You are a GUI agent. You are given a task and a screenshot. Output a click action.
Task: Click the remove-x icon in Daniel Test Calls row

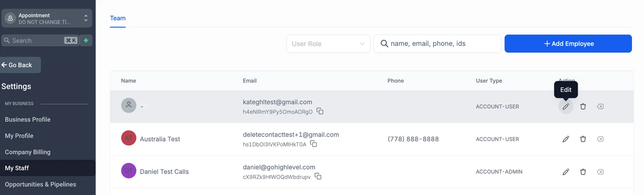[x=600, y=172]
